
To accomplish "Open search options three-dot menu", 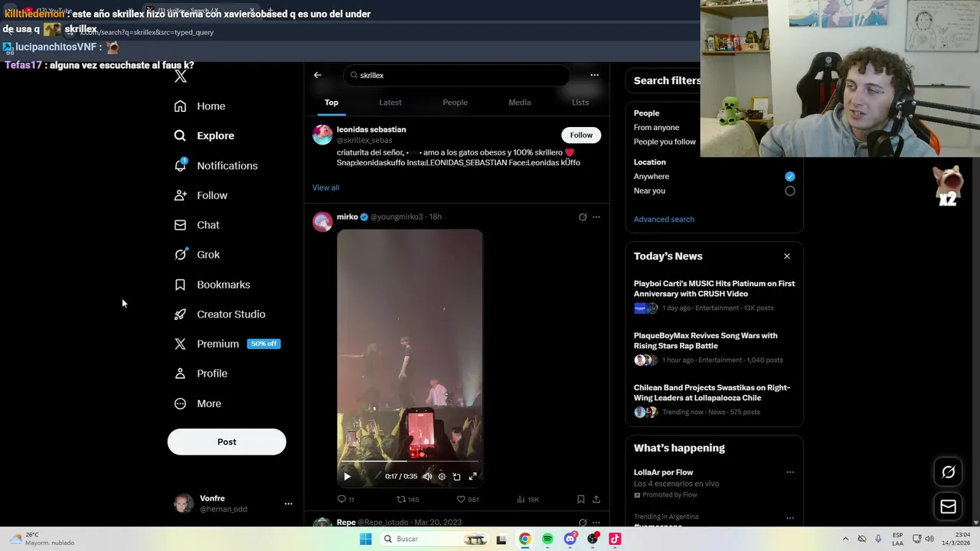I will [594, 75].
